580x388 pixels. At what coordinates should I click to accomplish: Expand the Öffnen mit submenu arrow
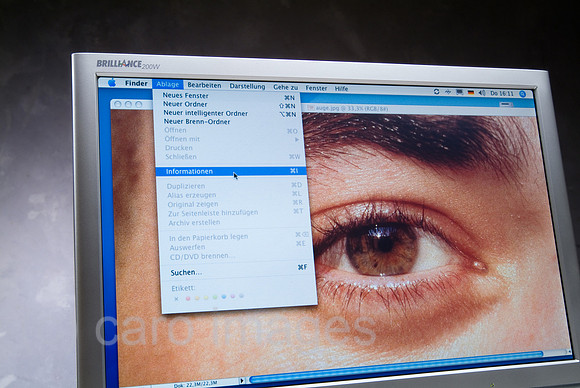[297, 139]
